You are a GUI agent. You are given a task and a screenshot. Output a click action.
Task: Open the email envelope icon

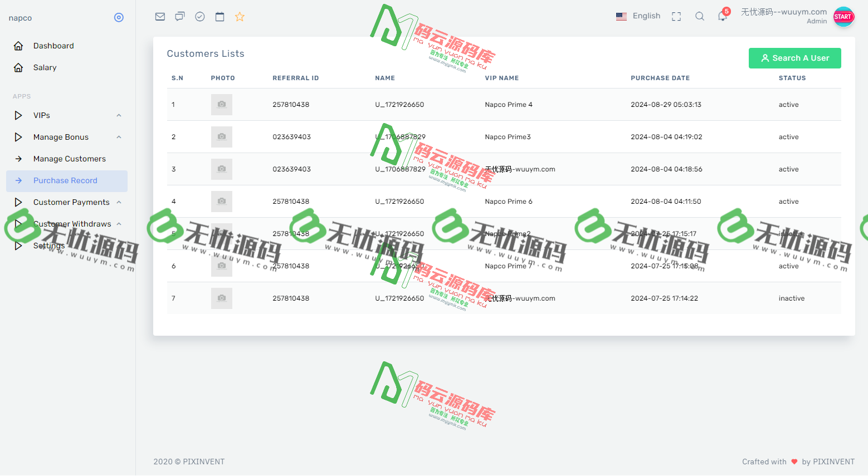[160, 16]
